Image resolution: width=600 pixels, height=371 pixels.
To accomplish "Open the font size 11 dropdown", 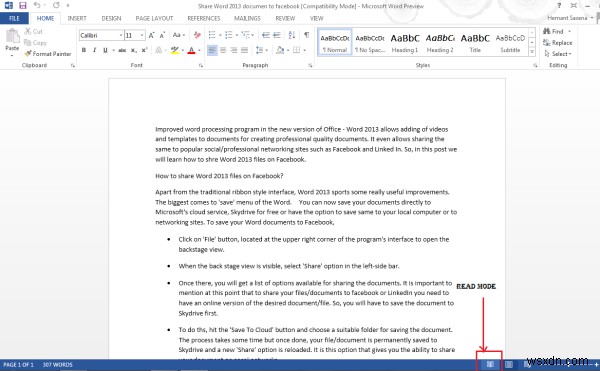I will click(x=142, y=36).
